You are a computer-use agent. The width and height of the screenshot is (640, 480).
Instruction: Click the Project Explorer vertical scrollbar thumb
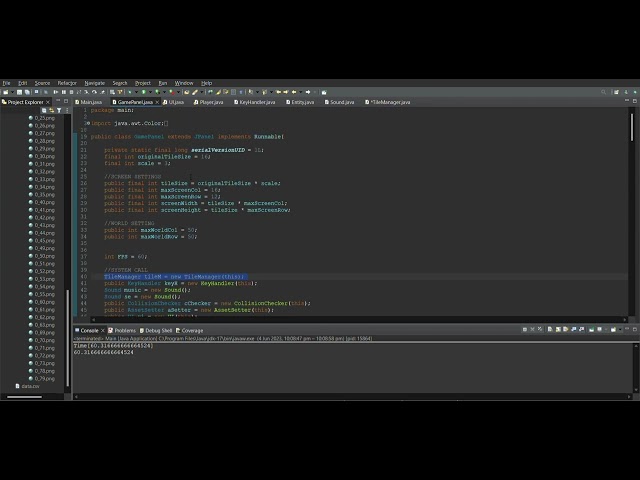pos(67,338)
